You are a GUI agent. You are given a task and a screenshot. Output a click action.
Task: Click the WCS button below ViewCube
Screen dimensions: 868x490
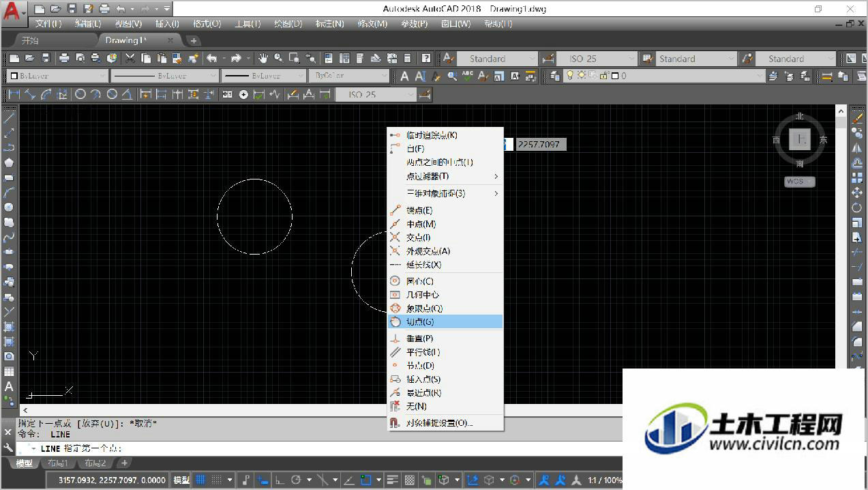[x=799, y=182]
